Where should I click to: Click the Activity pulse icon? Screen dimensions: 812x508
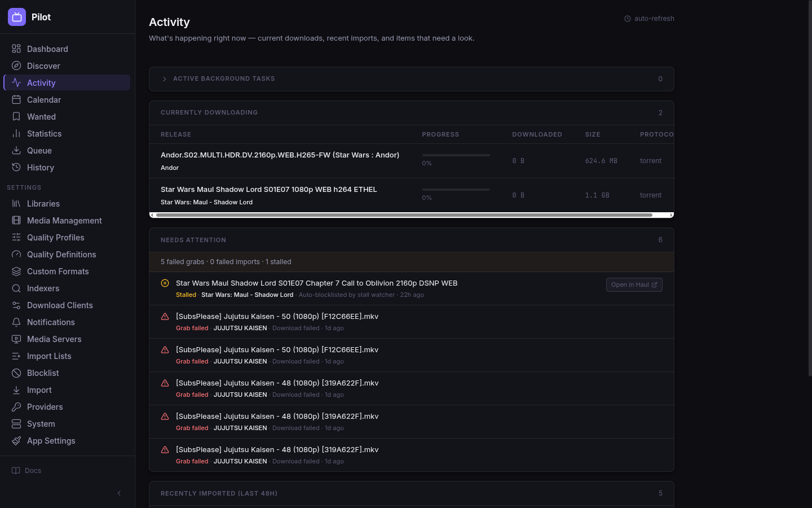pyautogui.click(x=16, y=83)
